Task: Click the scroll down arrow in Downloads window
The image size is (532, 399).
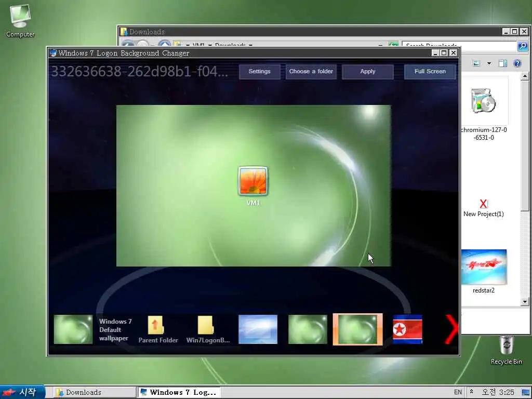Action: [x=525, y=302]
